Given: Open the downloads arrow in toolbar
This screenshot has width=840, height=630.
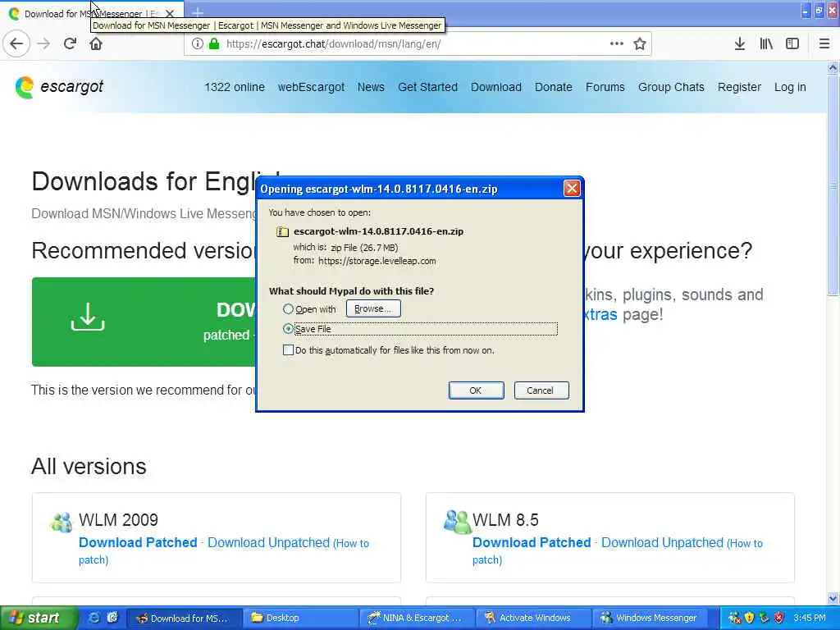Looking at the screenshot, I should pos(740,44).
